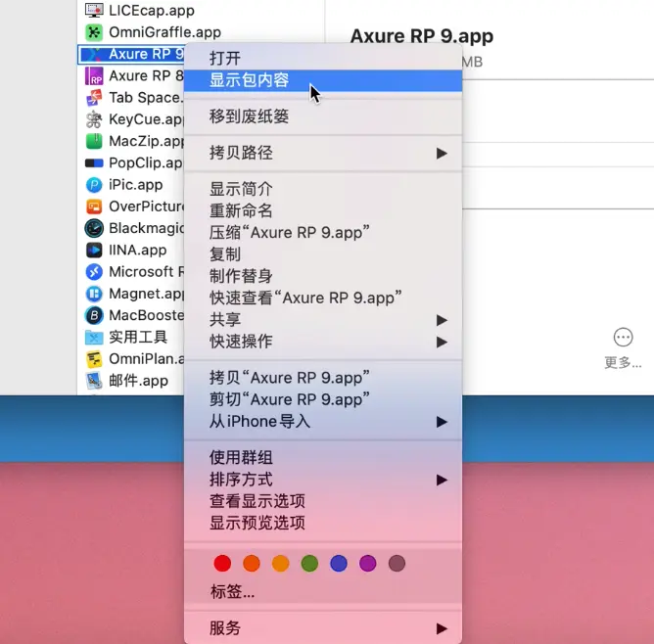The image size is (654, 644).
Task: Apply the green tag color
Action: [309, 564]
